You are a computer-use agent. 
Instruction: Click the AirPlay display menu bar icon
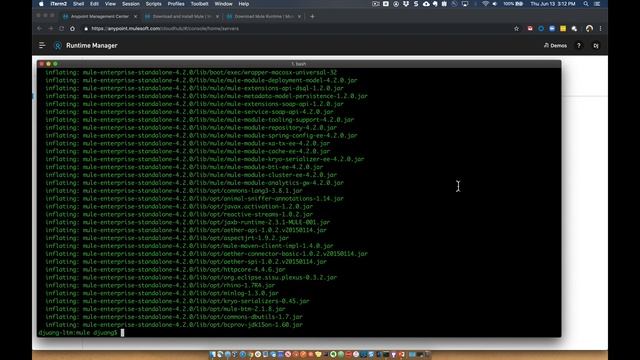click(465, 4)
